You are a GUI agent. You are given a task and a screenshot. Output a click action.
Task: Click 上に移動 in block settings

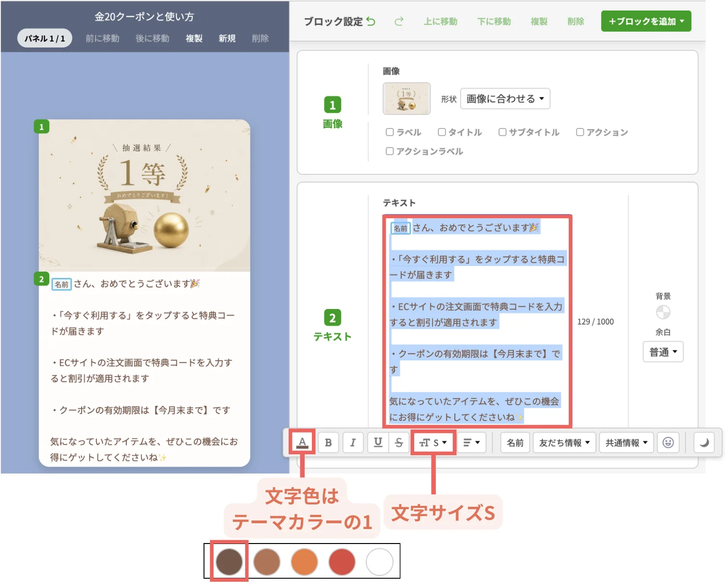[x=440, y=21]
